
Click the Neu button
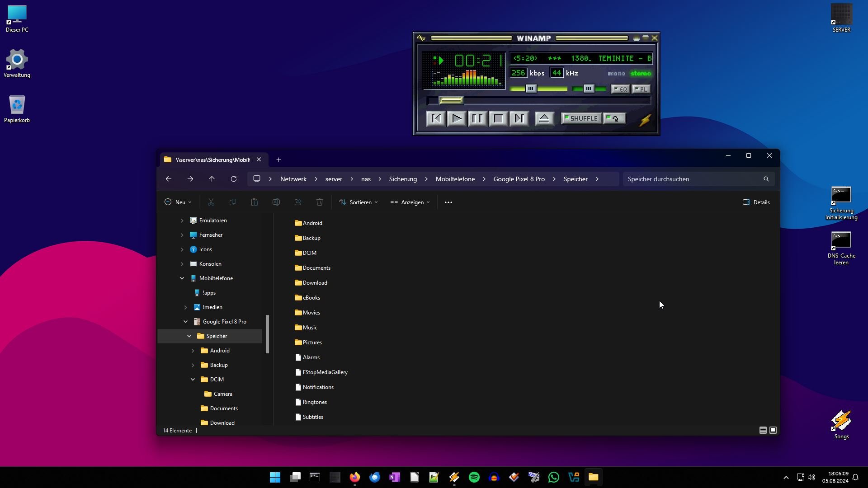[x=178, y=202]
